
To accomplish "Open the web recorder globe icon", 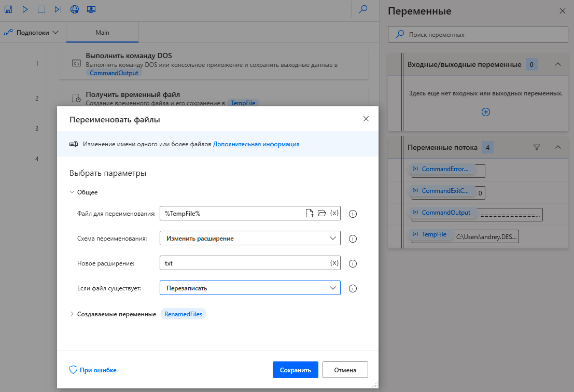I will point(75,9).
